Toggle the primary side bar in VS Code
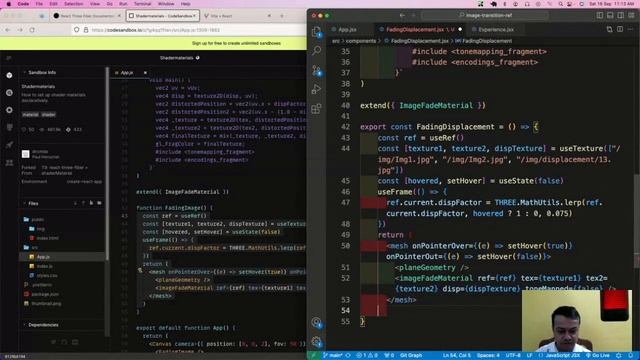Screen dimensions: 640x360 click(600, 16)
